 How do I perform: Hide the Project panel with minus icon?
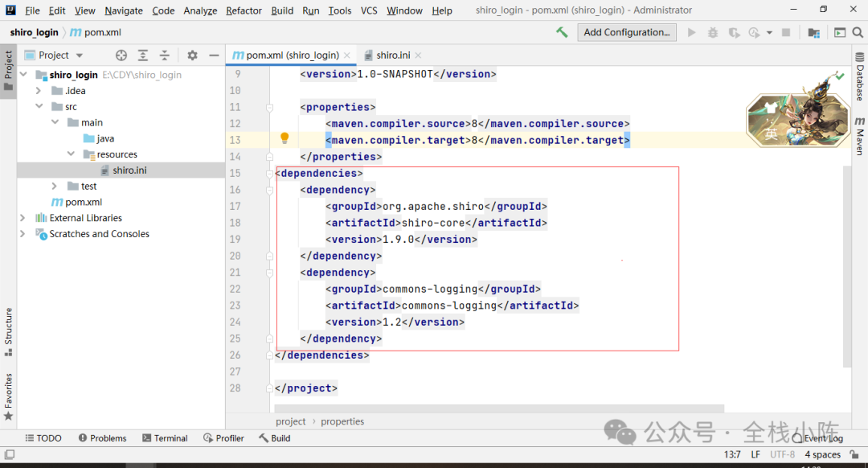(x=214, y=55)
